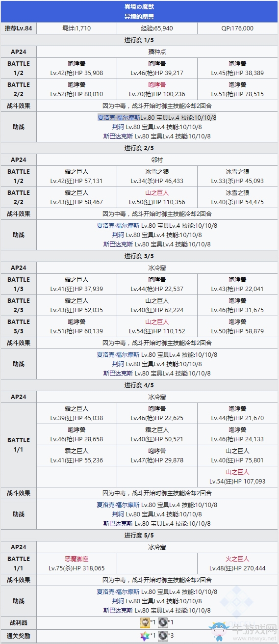Click red 山之巨人 link above HP 110,152
The height and width of the screenshot is (644, 279).
pos(157,322)
